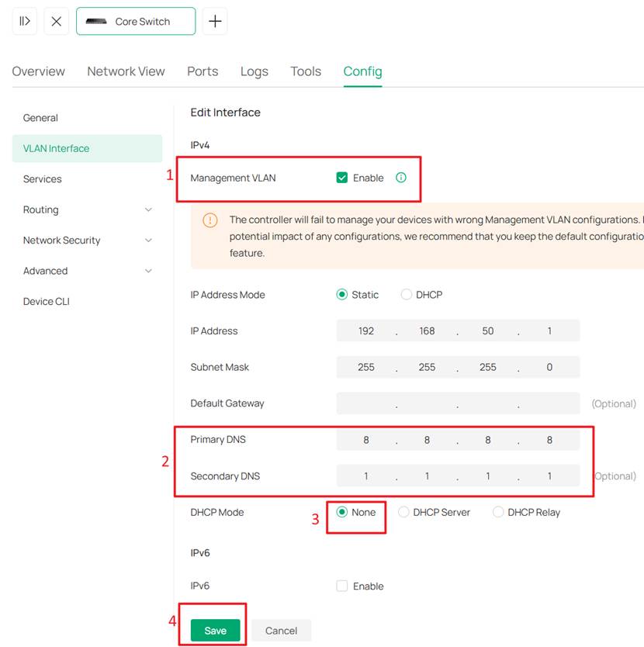Select VLAN Interface in the sidebar
This screenshot has width=644, height=647.
(87, 148)
